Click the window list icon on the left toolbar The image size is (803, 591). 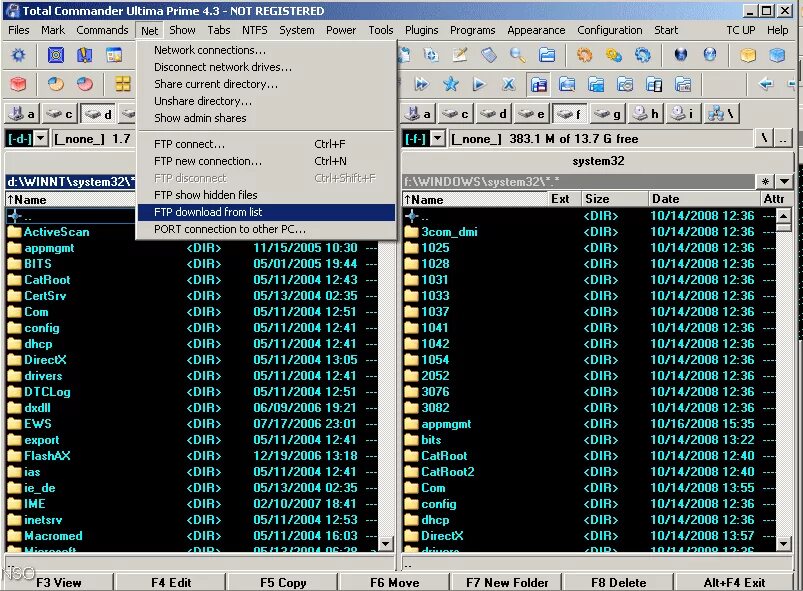pos(114,55)
